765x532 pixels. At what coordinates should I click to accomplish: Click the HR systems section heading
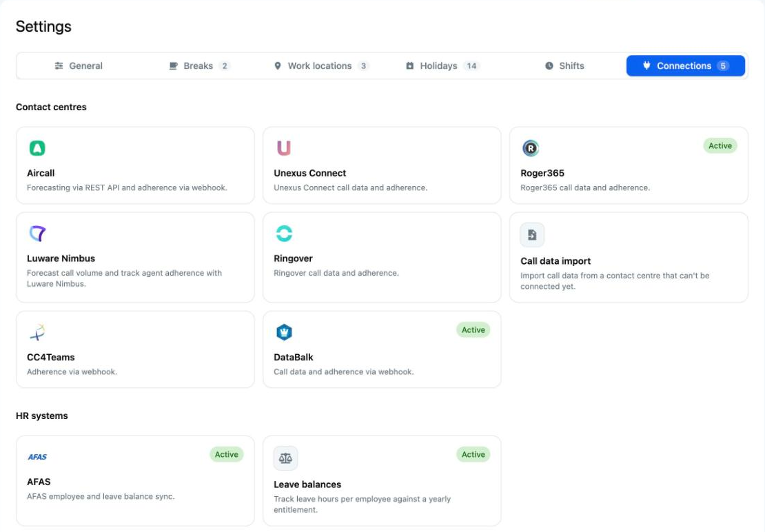tap(41, 416)
